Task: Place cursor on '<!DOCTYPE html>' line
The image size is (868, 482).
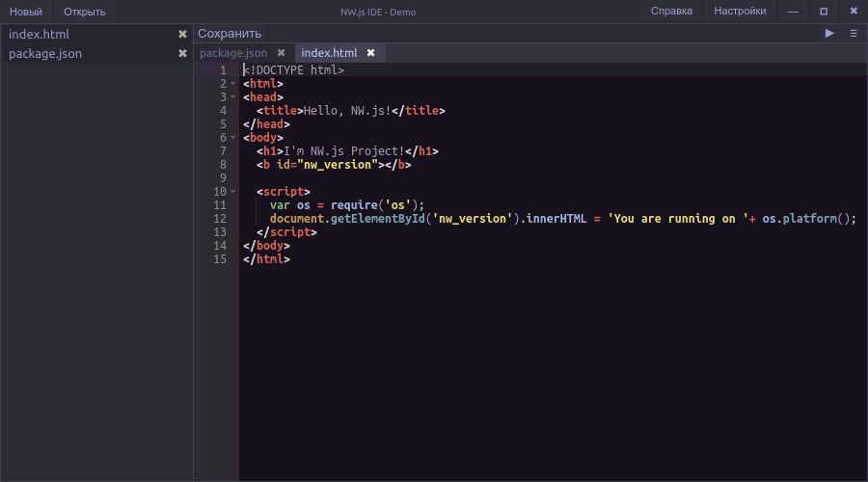Action: 293,70
